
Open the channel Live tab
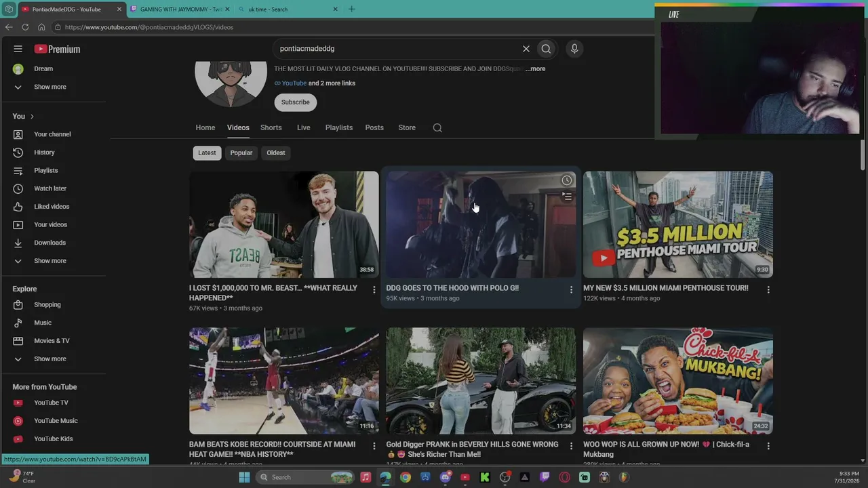click(x=304, y=127)
